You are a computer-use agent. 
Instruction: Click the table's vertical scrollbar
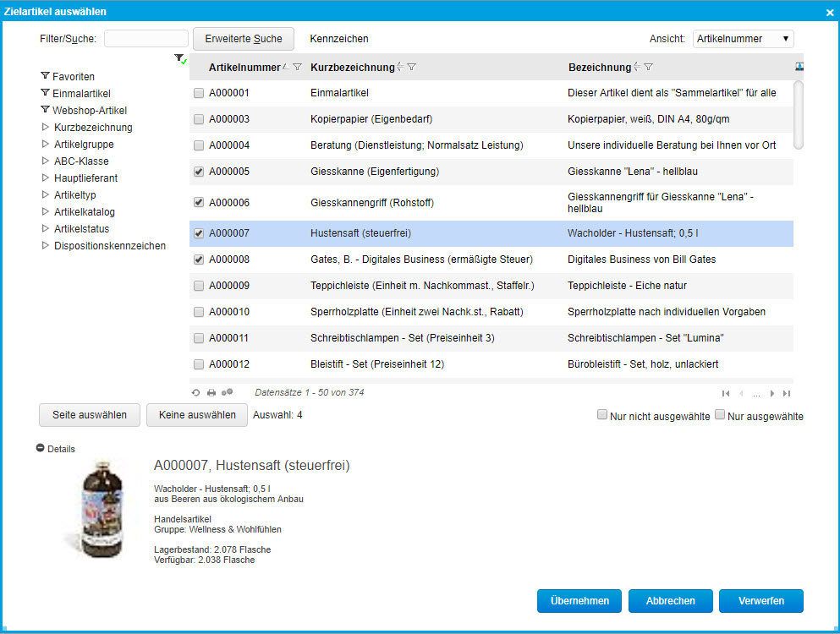[798, 114]
